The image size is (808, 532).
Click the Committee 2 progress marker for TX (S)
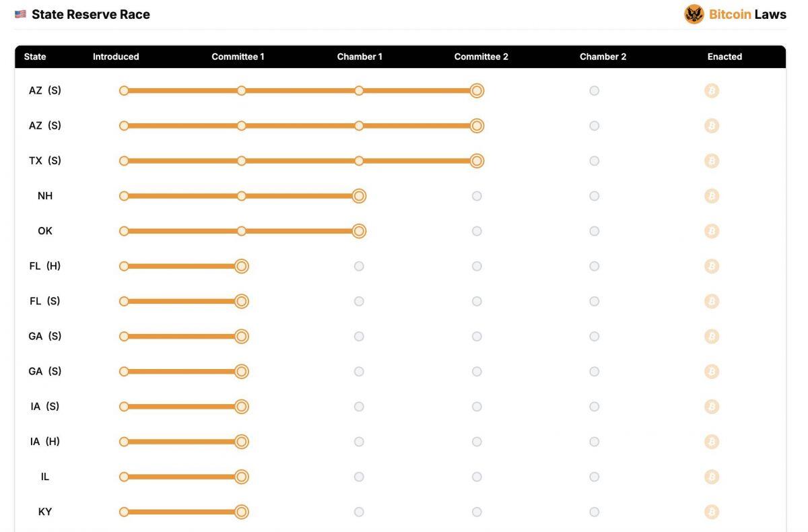point(477,161)
